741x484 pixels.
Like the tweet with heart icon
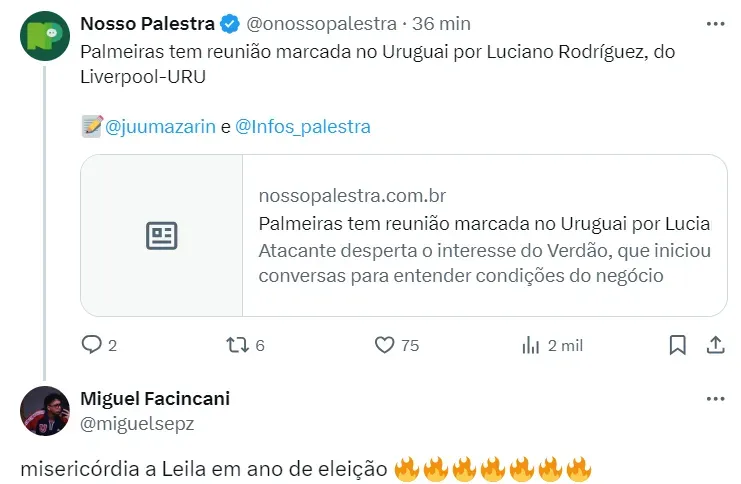pos(385,345)
